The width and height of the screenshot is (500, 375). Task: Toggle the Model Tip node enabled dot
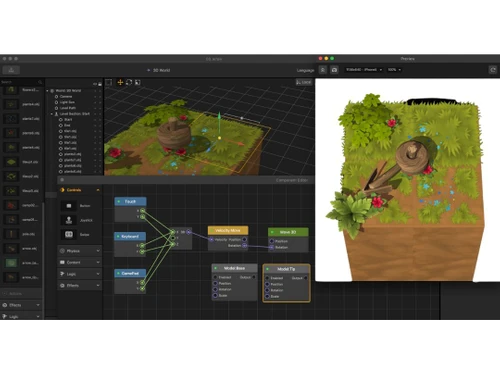267,269
